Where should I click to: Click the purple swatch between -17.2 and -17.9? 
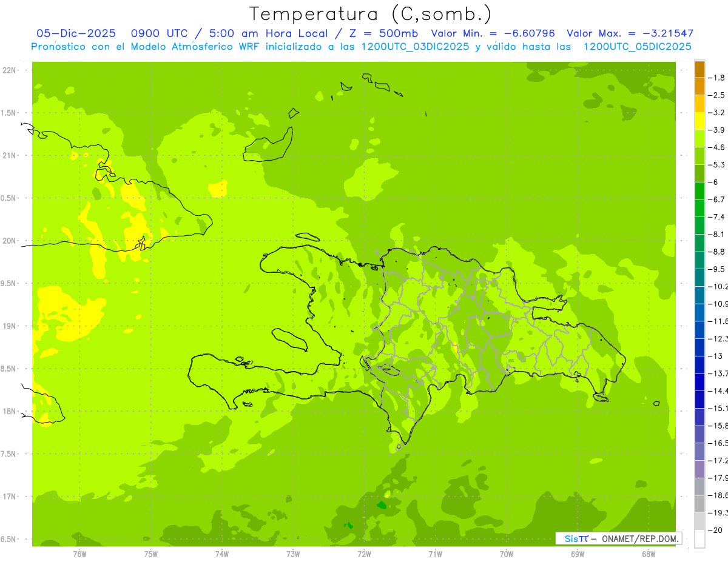pos(699,469)
